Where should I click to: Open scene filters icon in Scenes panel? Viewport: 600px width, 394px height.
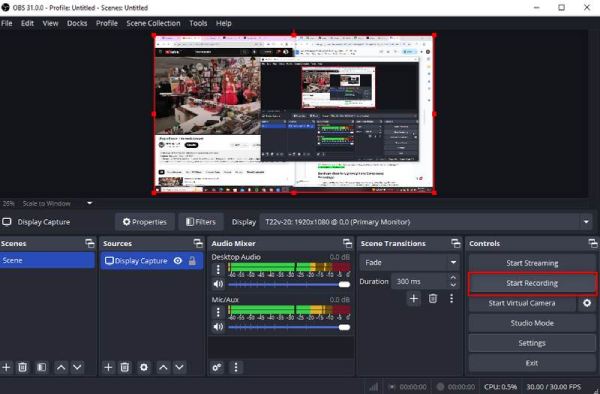click(x=41, y=367)
